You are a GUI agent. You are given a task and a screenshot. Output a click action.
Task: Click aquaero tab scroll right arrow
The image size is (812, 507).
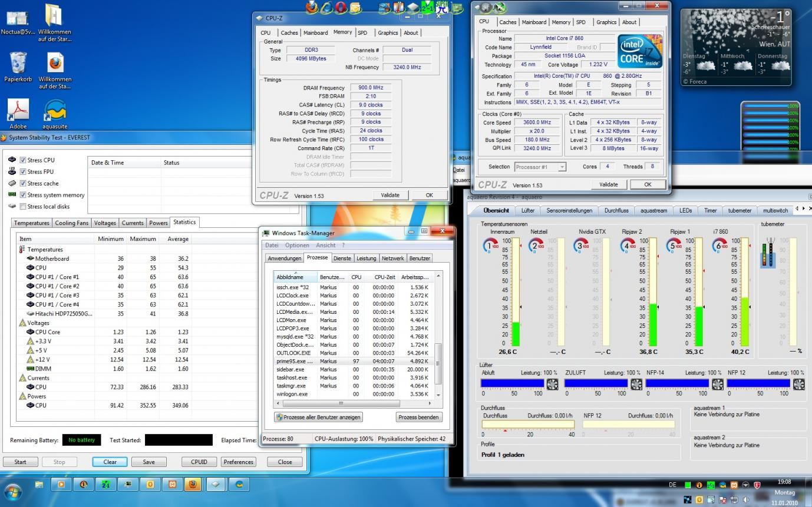tap(803, 208)
